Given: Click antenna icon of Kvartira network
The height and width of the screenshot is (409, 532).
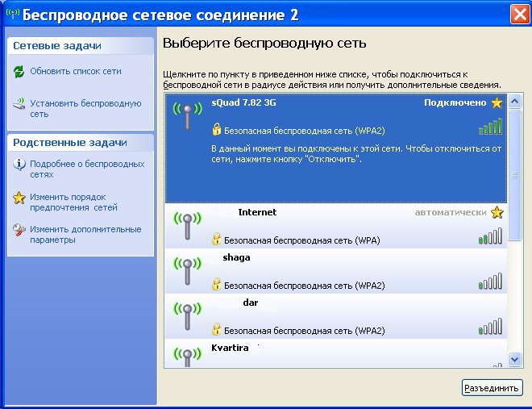Looking at the screenshot, I should (187, 357).
